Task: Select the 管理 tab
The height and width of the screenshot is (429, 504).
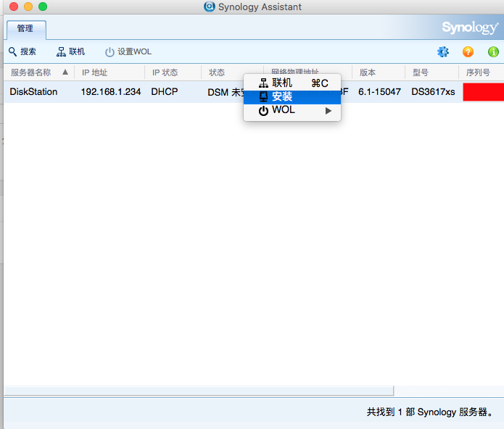Action: pos(26,30)
